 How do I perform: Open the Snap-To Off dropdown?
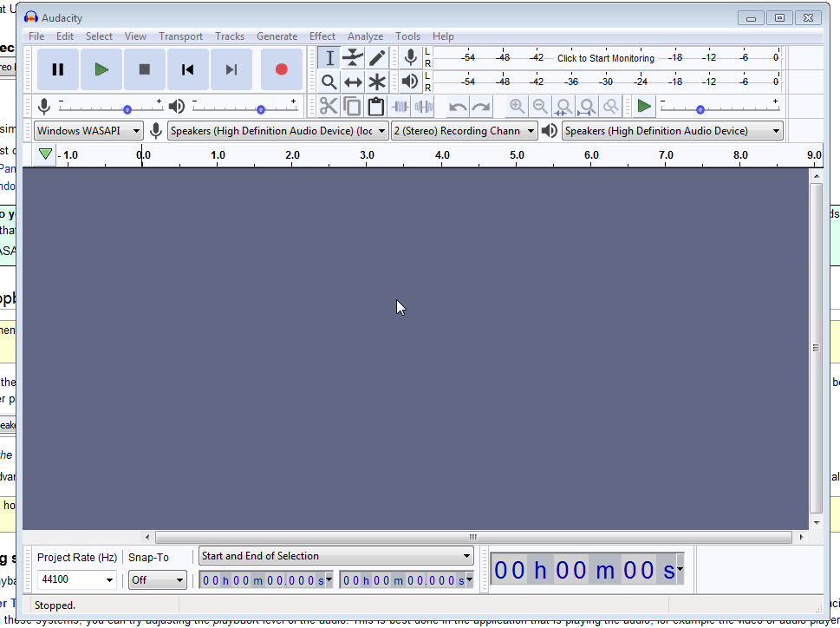coord(158,579)
